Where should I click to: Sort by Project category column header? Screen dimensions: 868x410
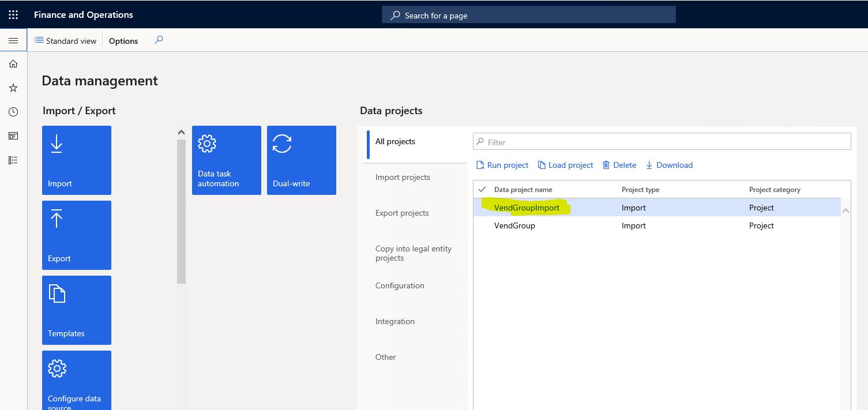[x=775, y=190]
